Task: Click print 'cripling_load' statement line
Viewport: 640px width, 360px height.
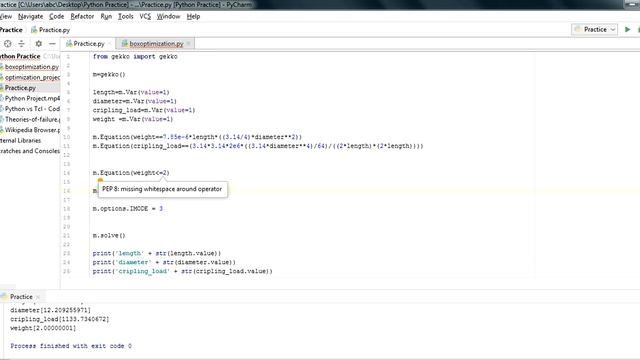Action: (x=182, y=271)
